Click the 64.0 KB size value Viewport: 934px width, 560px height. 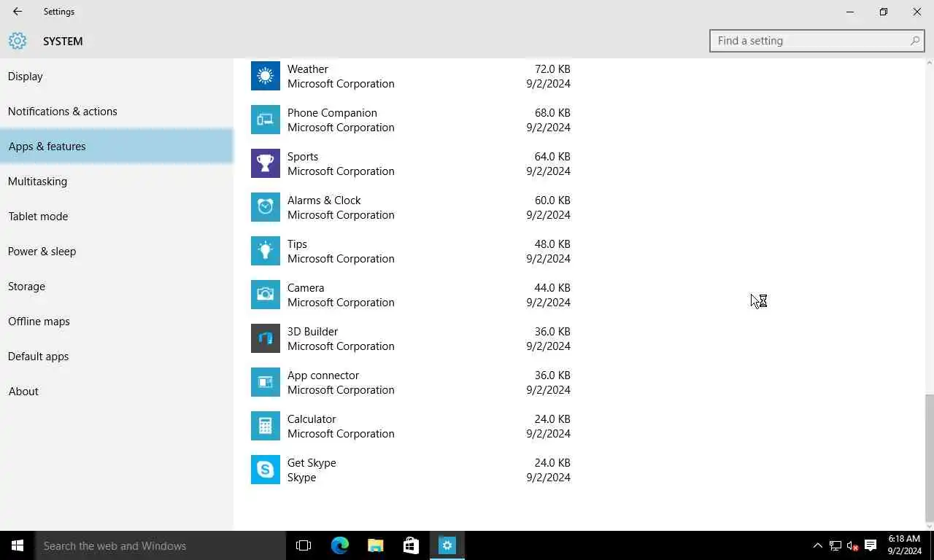pyautogui.click(x=552, y=157)
